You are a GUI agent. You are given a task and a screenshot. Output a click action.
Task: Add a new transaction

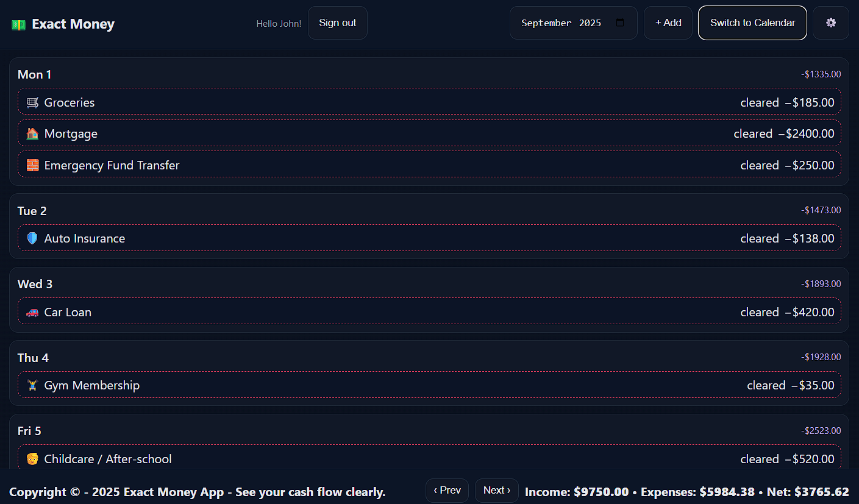668,23
